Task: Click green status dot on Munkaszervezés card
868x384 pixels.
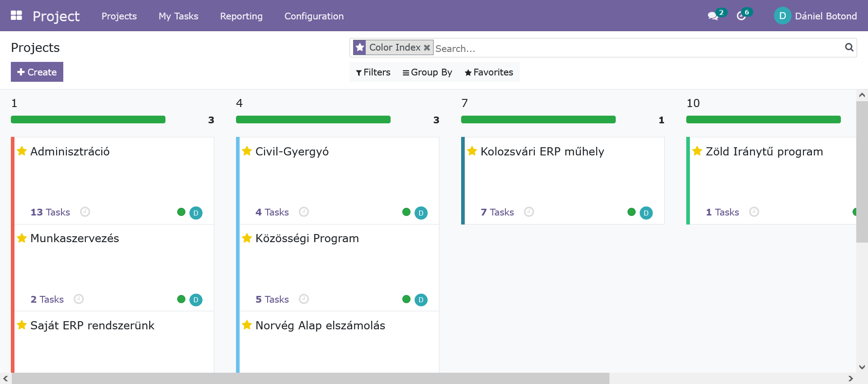Action: [181, 299]
